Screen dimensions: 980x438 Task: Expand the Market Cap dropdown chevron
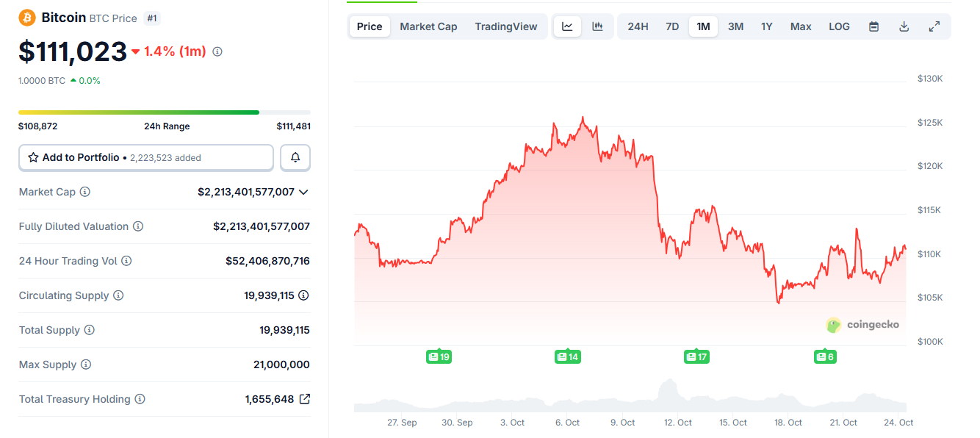tap(303, 192)
